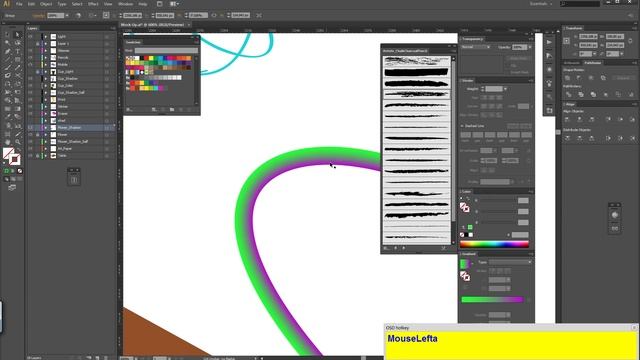
Task: Select the Rotate tool
Action: (7, 84)
